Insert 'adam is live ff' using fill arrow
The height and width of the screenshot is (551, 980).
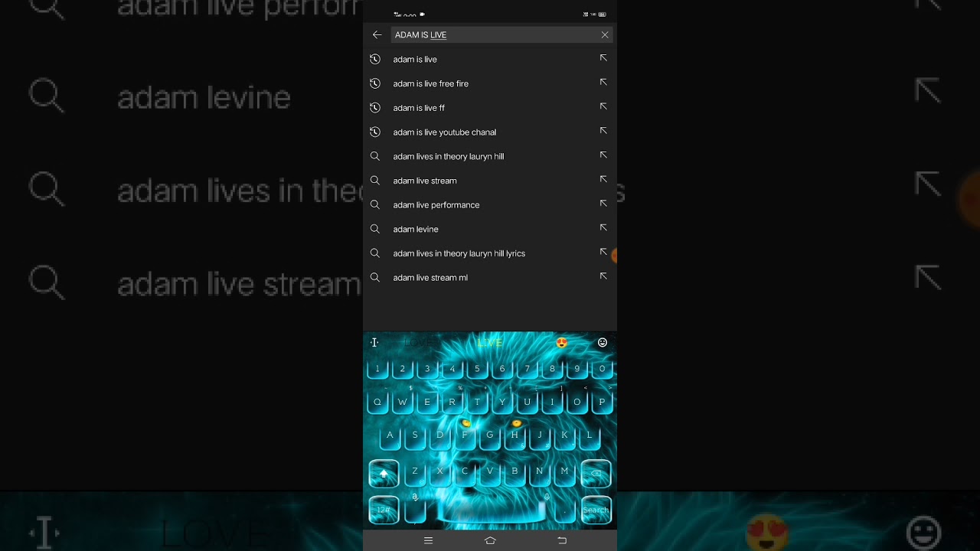point(603,107)
